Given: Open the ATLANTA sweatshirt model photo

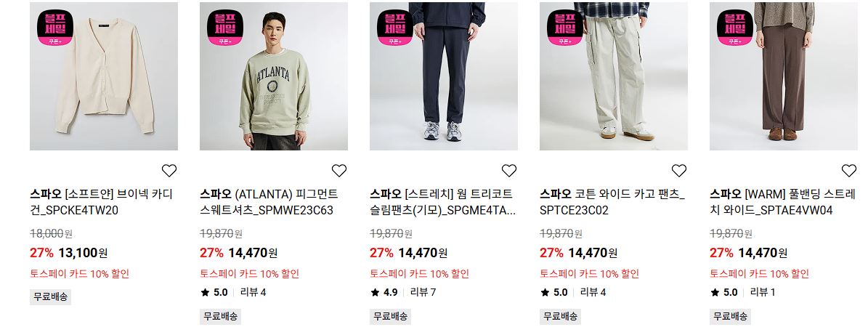Looking at the screenshot, I should click(273, 76).
